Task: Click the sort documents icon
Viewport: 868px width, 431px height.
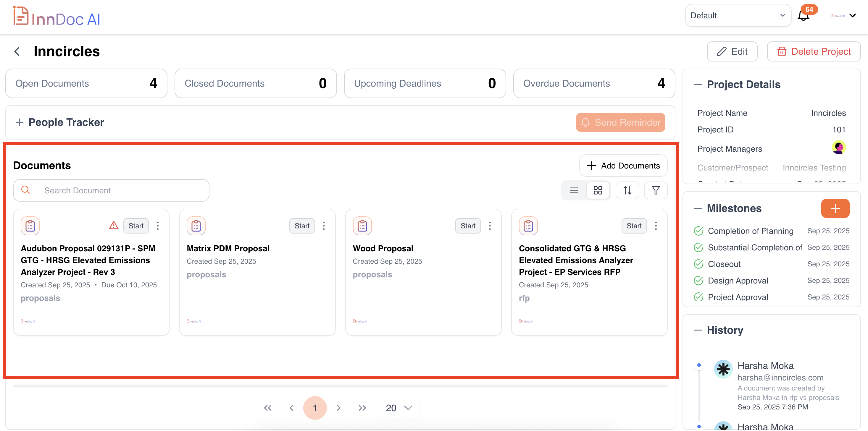Action: click(627, 190)
